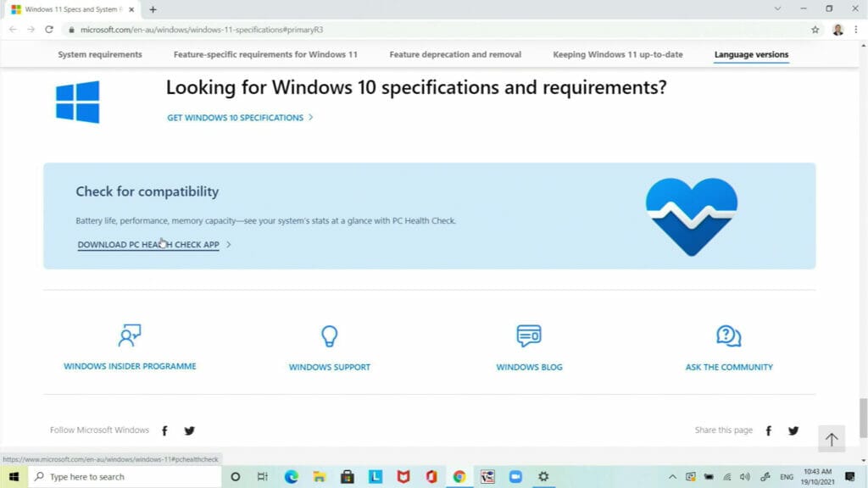Click the speaker volume icon in the tray
The width and height of the screenshot is (868, 488).
tap(745, 476)
